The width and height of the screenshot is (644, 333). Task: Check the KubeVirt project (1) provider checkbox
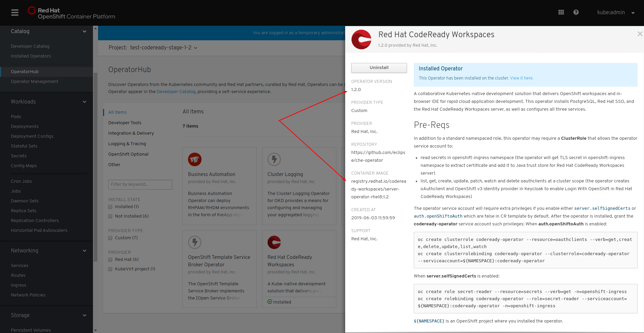110,269
